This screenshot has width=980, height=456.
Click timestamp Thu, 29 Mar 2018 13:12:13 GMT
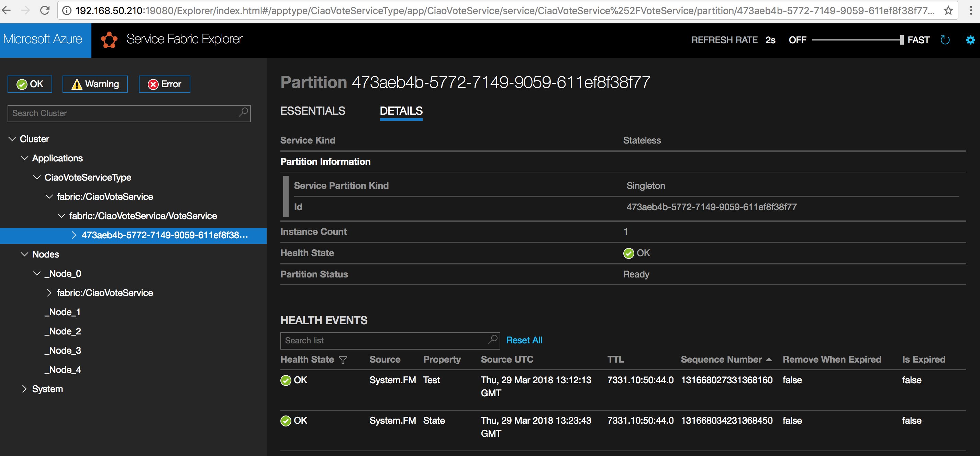pyautogui.click(x=536, y=387)
